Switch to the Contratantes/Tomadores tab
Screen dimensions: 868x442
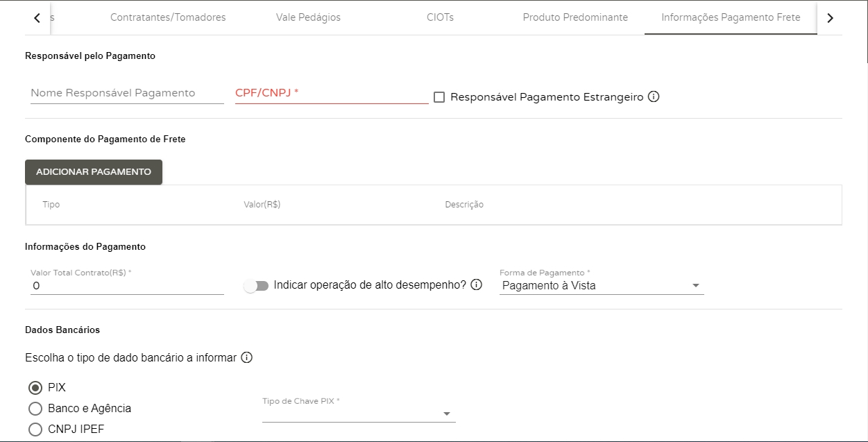[168, 17]
